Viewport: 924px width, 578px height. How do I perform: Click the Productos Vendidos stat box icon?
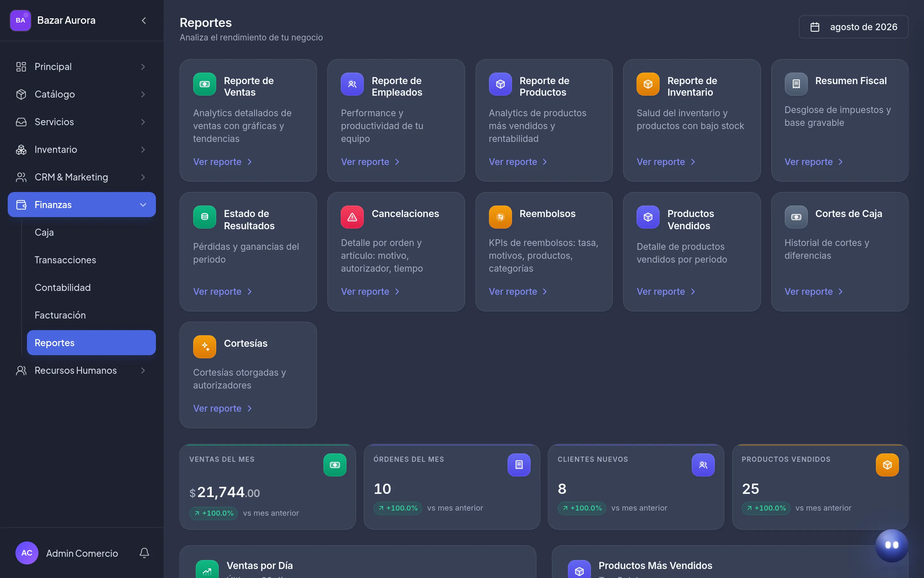click(887, 465)
